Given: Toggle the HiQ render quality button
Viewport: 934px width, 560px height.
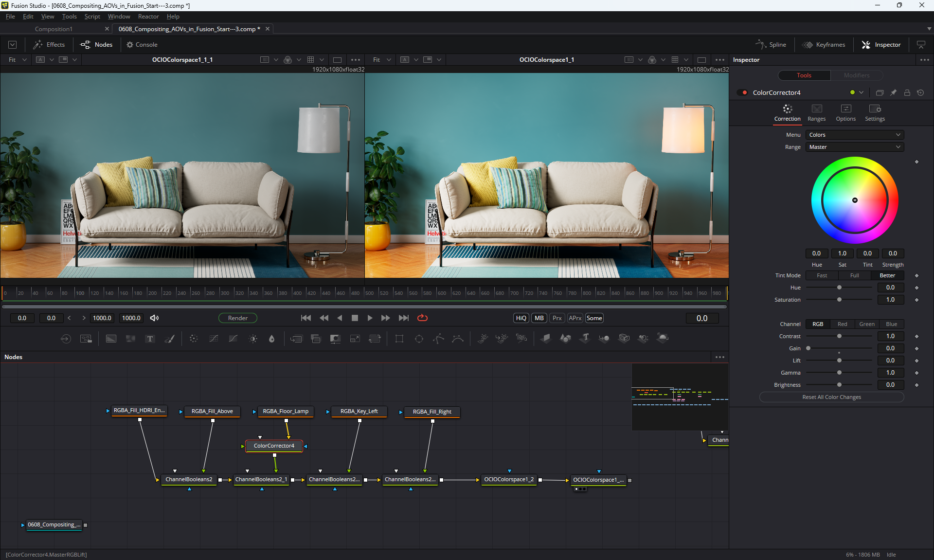Looking at the screenshot, I should pyautogui.click(x=521, y=318).
